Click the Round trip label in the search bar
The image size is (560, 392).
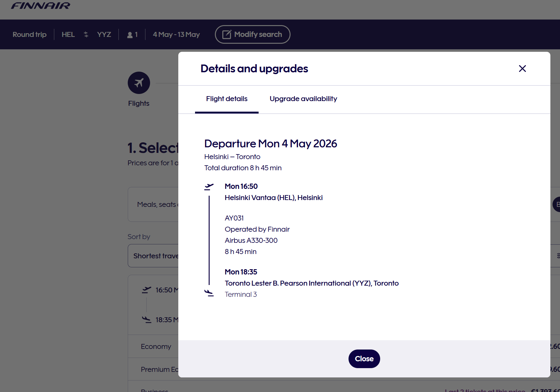pyautogui.click(x=29, y=34)
